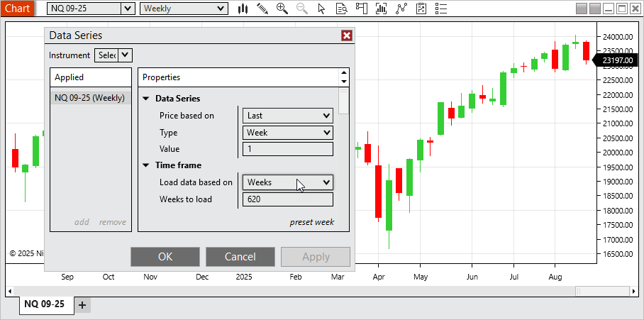Collapse the Data Series section
Screen dimensions: 644x320
pyautogui.click(x=146, y=99)
